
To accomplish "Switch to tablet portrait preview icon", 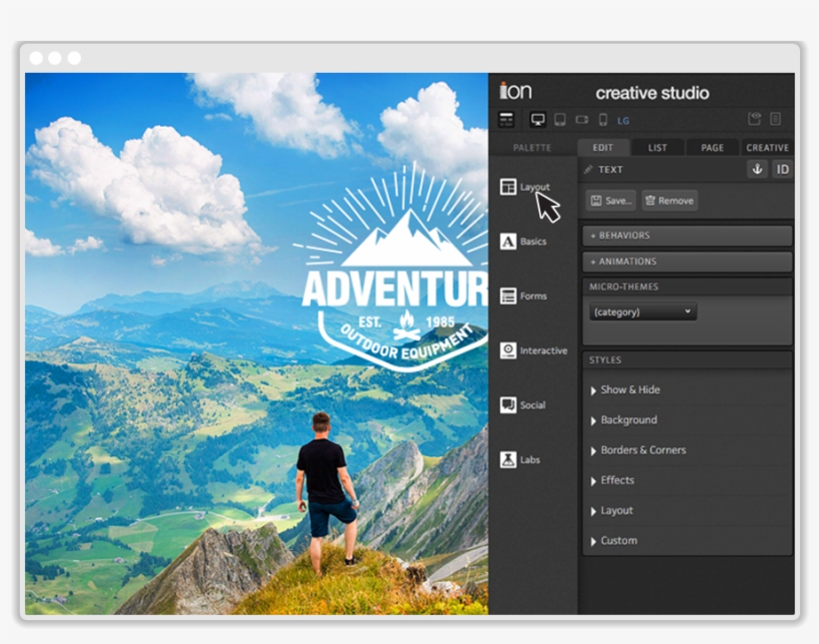I will [x=559, y=120].
